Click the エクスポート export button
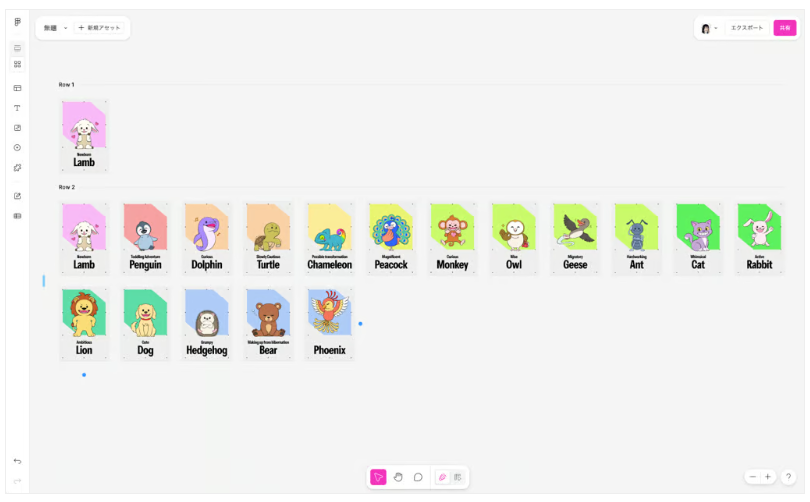This screenshot has height=502, width=810. pos(746,28)
